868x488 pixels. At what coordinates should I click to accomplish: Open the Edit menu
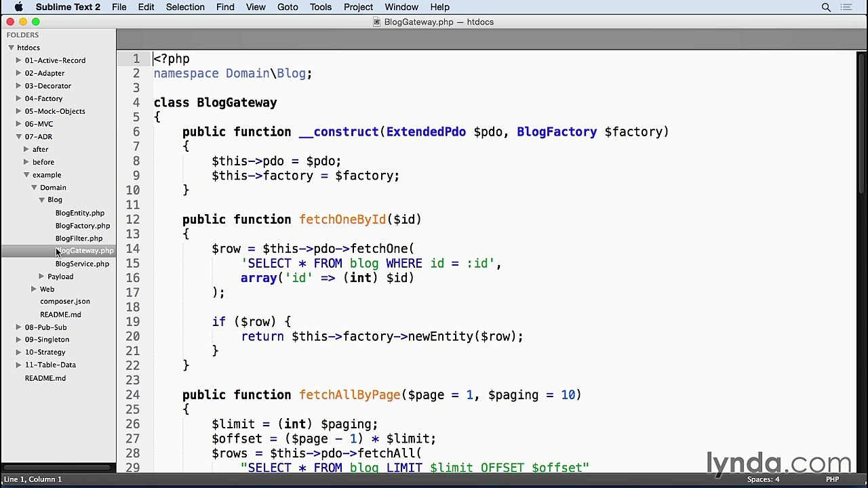[146, 7]
